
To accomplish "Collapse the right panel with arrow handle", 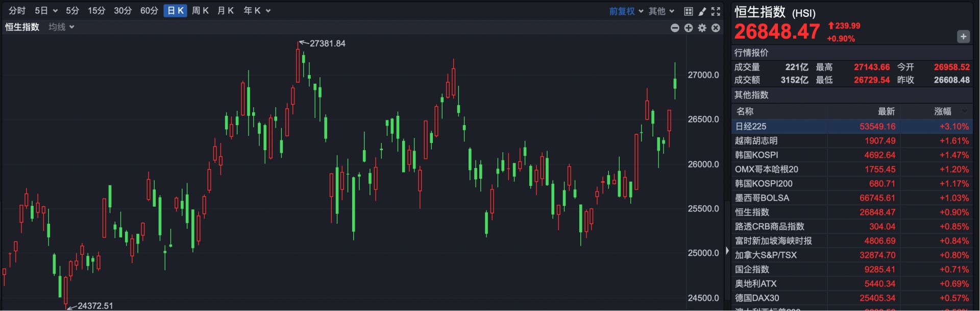I will [x=727, y=251].
